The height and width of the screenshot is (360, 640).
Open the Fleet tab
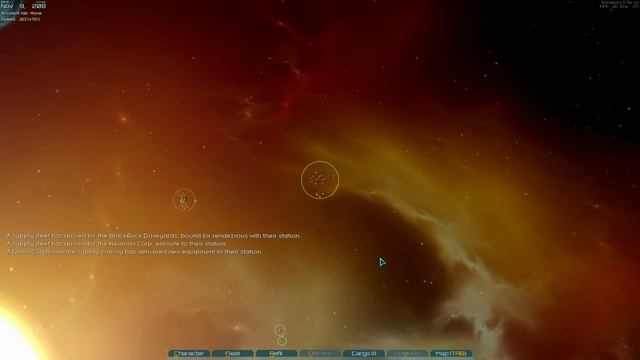233,353
